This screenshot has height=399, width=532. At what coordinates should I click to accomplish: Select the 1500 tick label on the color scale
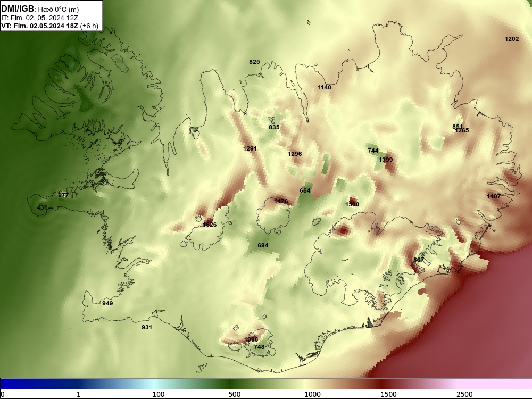(388, 394)
